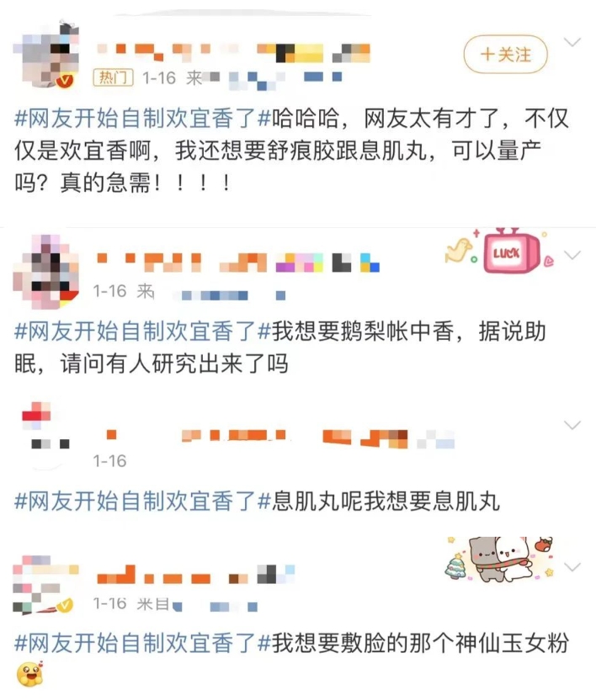The height and width of the screenshot is (700, 596).
Task: Open the second post's chevron dropdown
Action: click(572, 255)
